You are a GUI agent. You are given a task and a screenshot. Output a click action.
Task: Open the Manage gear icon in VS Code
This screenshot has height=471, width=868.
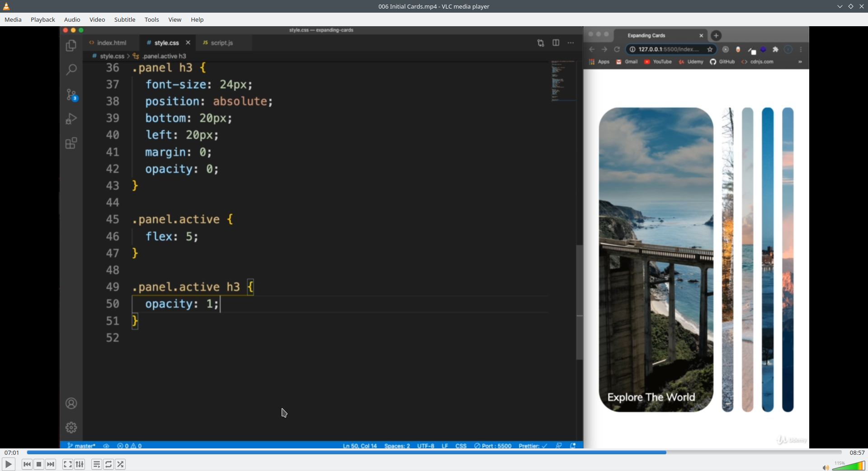coord(71,427)
